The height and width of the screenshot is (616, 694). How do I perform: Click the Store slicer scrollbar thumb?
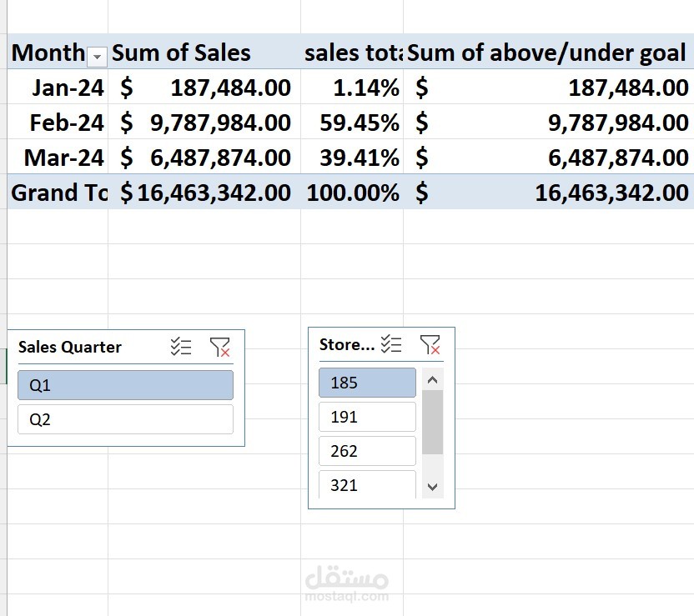[x=432, y=422]
